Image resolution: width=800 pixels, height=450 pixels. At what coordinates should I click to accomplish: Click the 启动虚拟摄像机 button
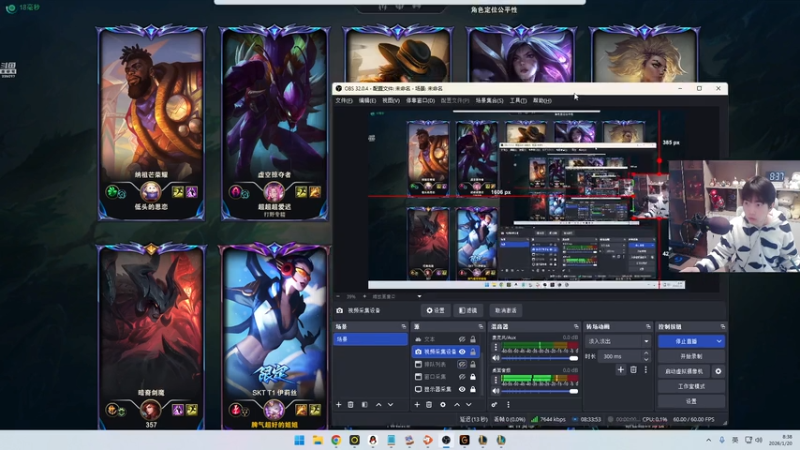[684, 371]
